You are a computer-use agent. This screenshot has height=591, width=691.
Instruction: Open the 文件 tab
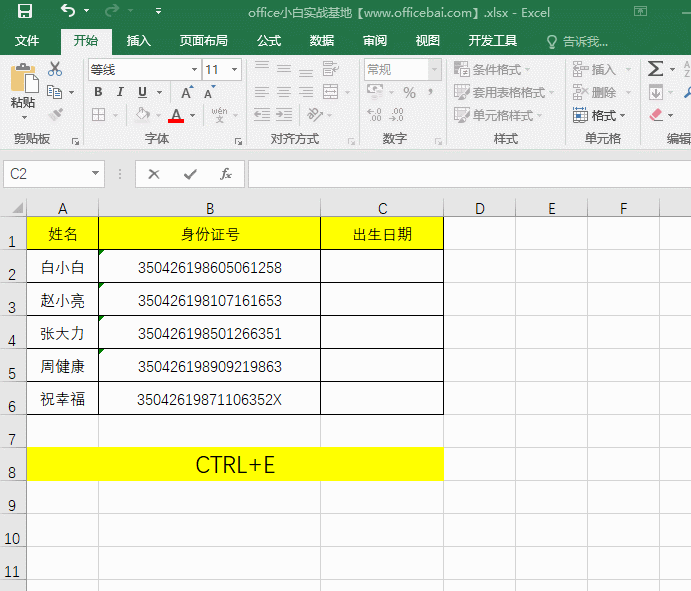[x=27, y=41]
